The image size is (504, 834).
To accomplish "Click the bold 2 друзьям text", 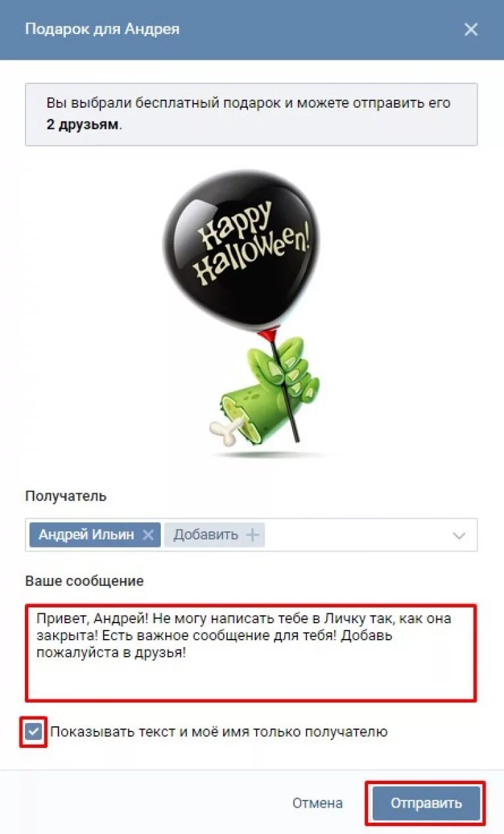I will click(83, 125).
